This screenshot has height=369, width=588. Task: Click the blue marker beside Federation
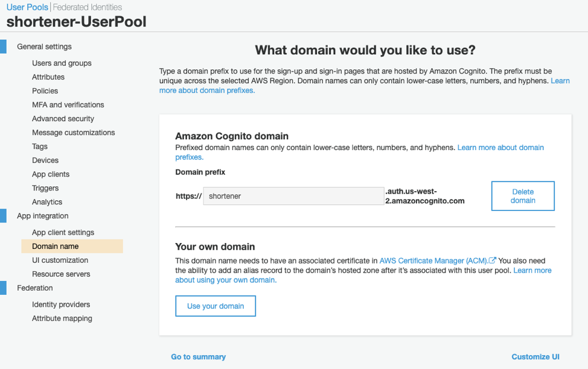[x=4, y=288]
